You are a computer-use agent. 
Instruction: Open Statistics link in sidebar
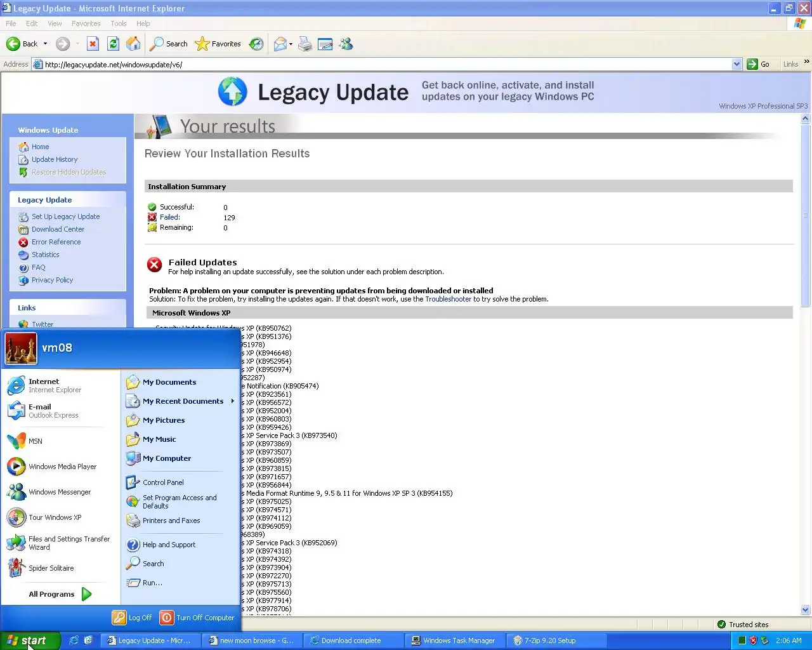point(45,255)
